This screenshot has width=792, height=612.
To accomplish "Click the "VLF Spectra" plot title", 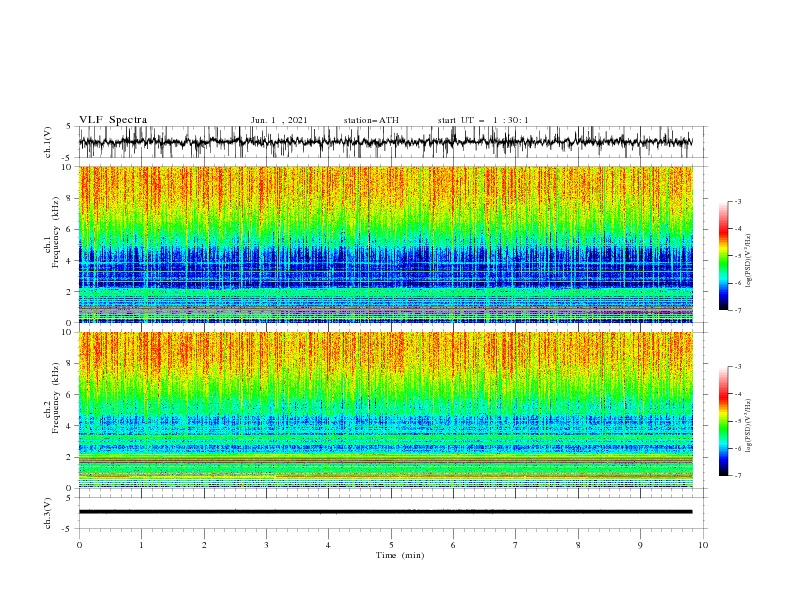I will coord(113,120).
